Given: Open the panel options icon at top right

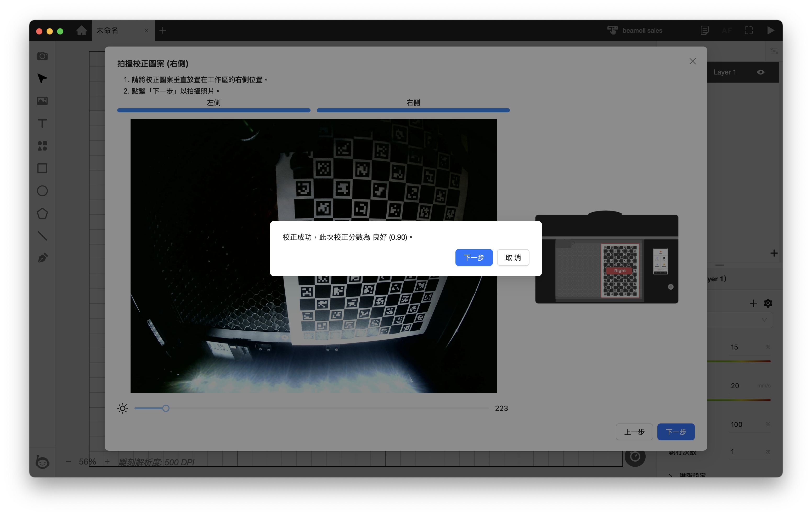Looking at the screenshot, I should pos(774,51).
